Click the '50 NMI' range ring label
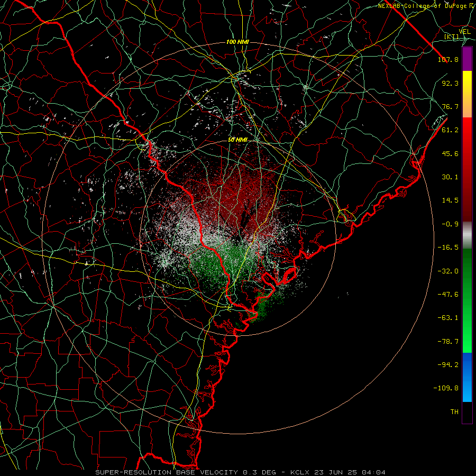The width and height of the screenshot is (476, 476). [237, 140]
